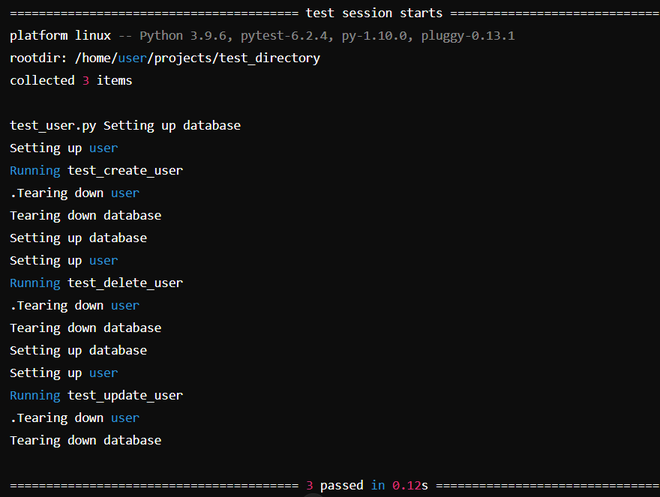Image resolution: width=660 pixels, height=497 pixels.
Task: Click the 'Running test_update_user' line
Action: tap(96, 395)
